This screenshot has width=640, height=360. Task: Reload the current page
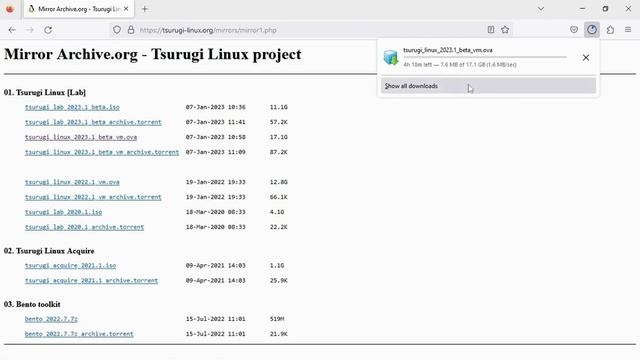point(48,30)
